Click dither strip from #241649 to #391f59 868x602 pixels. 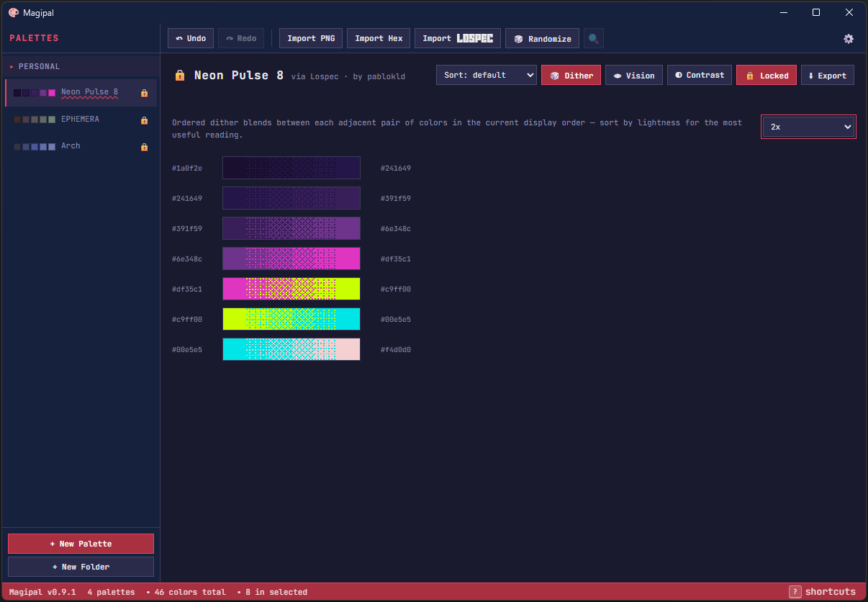(291, 198)
